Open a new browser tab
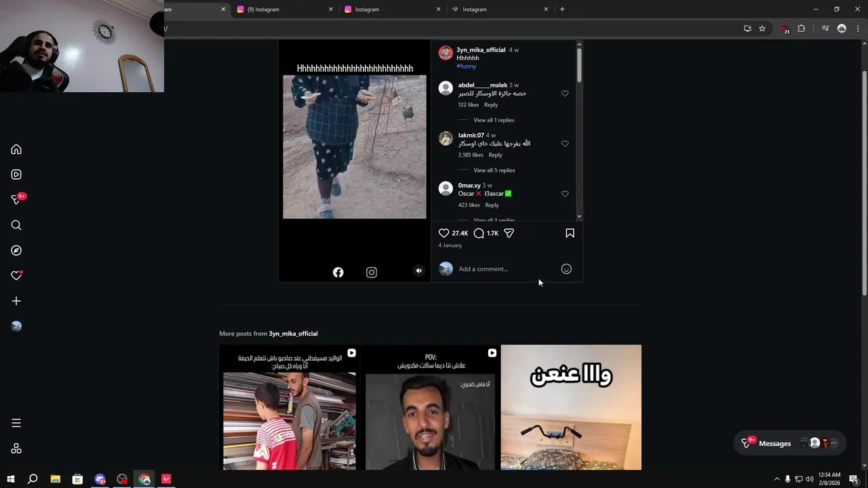 562,9
